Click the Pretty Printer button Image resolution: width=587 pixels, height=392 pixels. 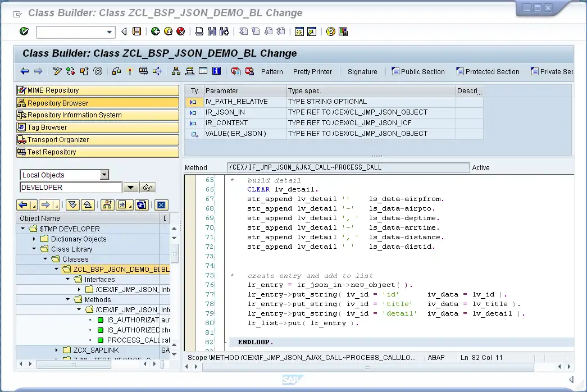[x=312, y=72]
